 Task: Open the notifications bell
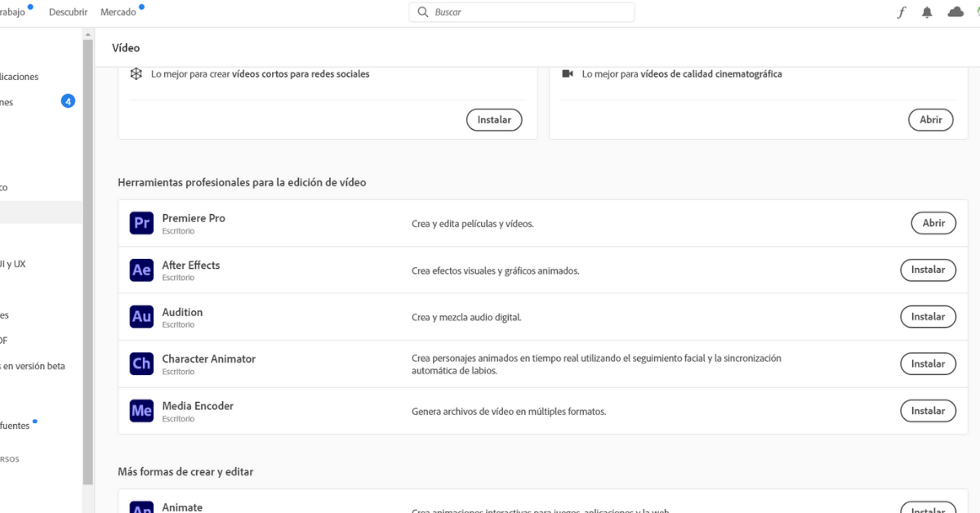(x=927, y=12)
